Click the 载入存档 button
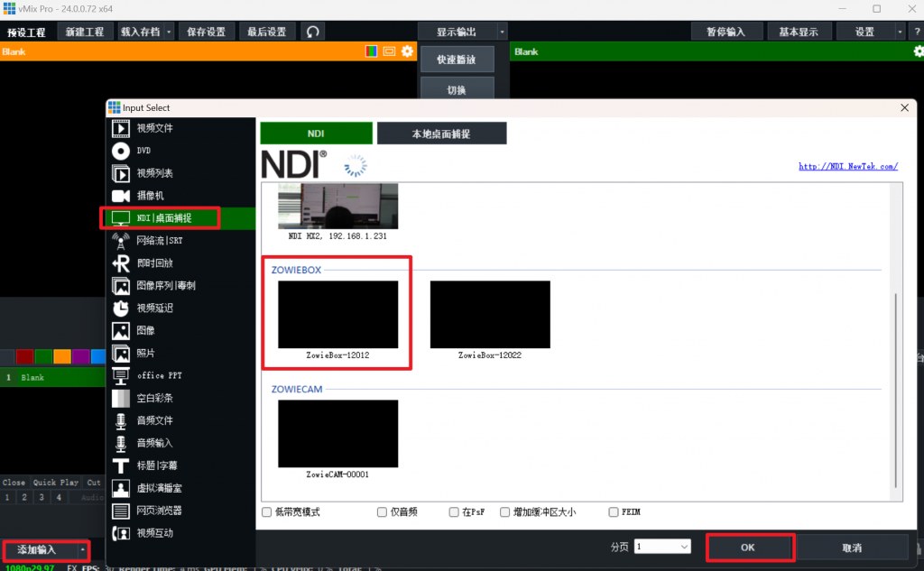This screenshot has width=924, height=571. 141,32
